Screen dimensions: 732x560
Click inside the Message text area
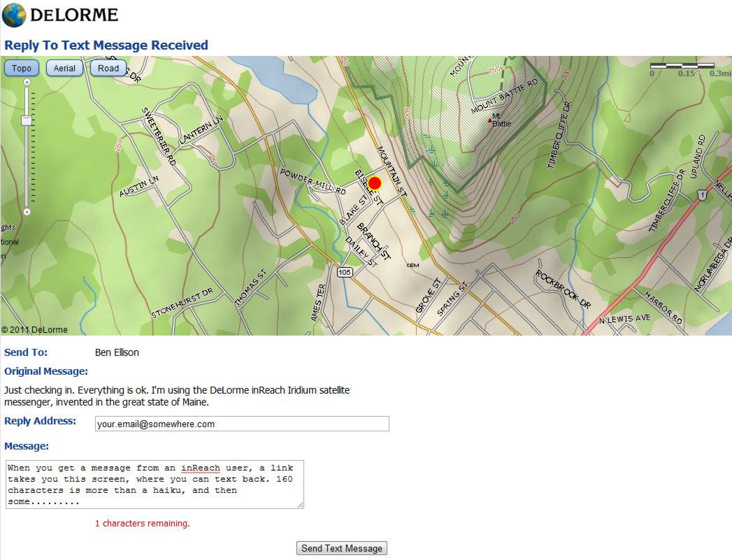[x=155, y=484]
